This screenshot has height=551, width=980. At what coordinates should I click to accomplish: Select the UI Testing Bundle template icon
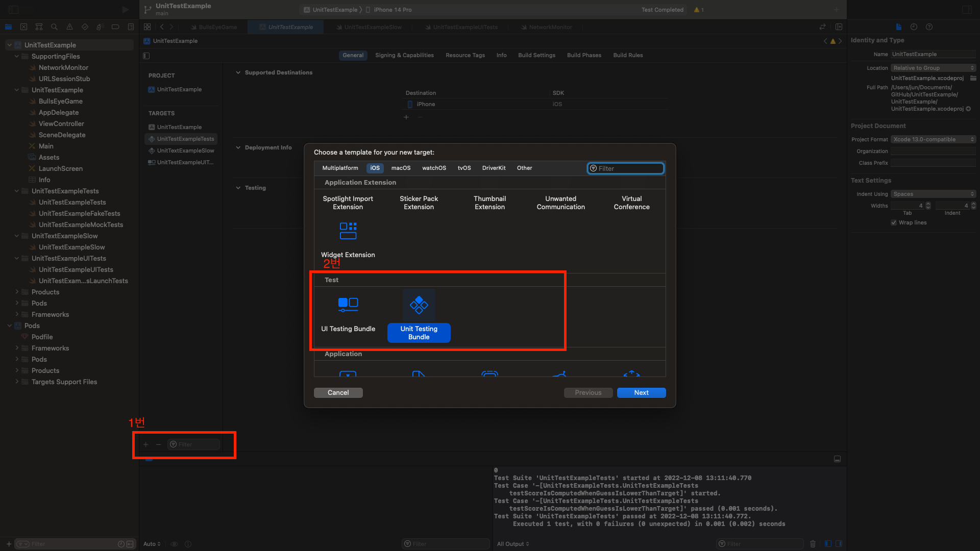348,305
